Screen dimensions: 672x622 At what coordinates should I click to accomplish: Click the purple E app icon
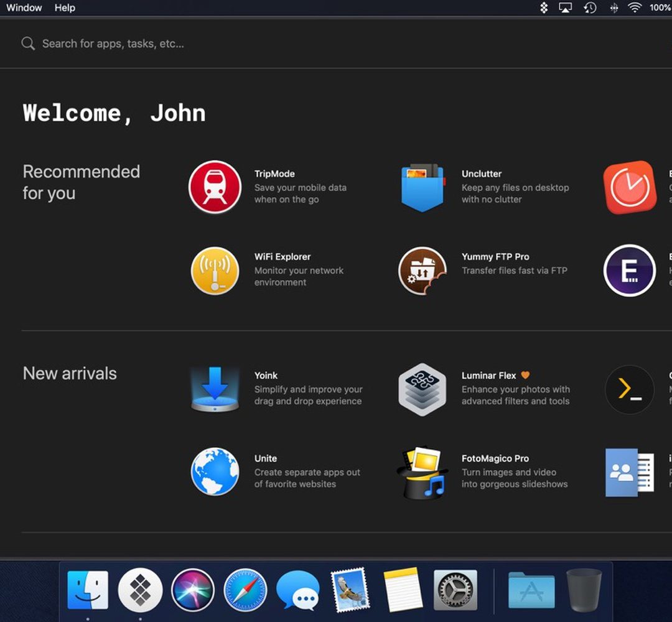(x=630, y=271)
